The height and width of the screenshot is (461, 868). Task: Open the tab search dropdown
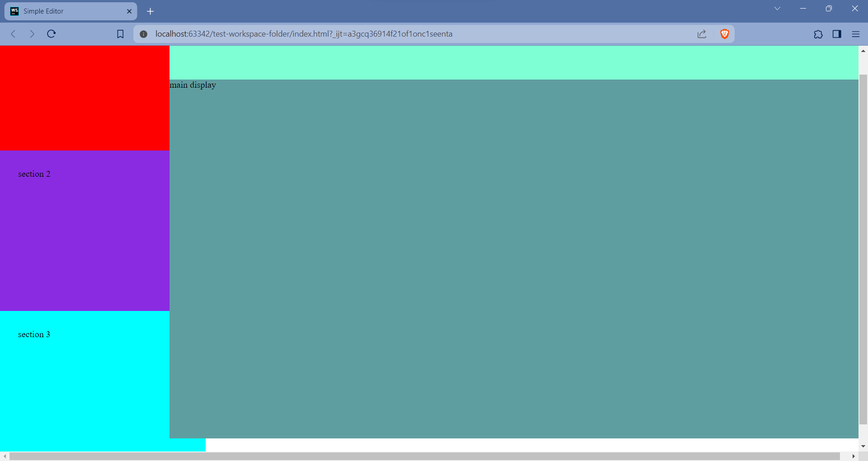(x=777, y=9)
